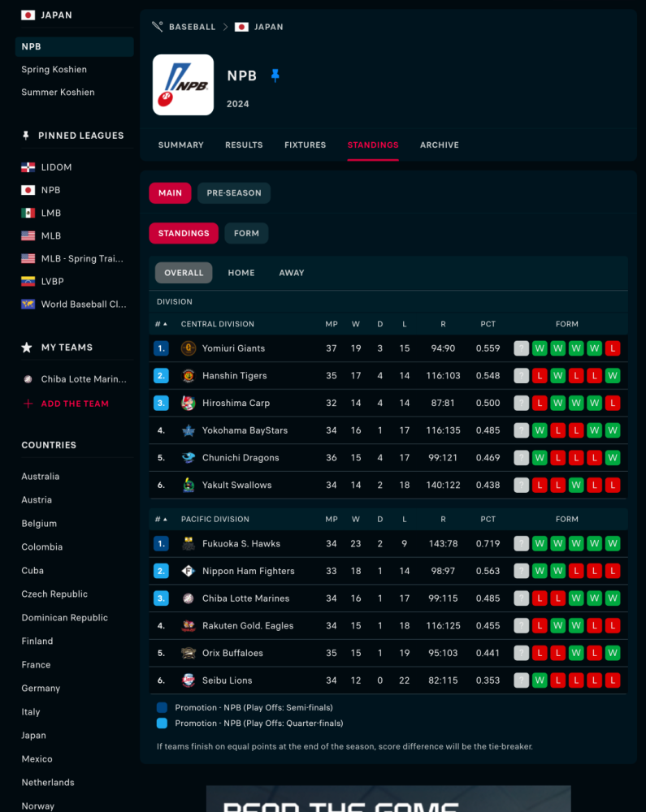The height and width of the screenshot is (812, 646).
Task: Click the Hanshin Tigers team logo
Action: pos(188,375)
